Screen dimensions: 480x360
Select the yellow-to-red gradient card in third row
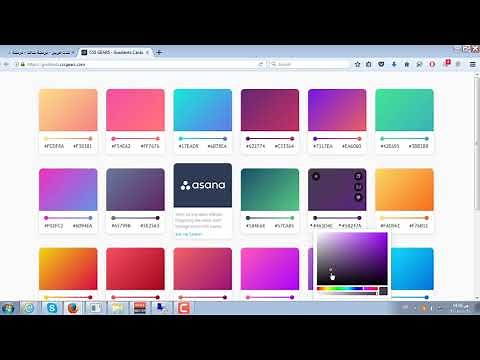[68, 269]
